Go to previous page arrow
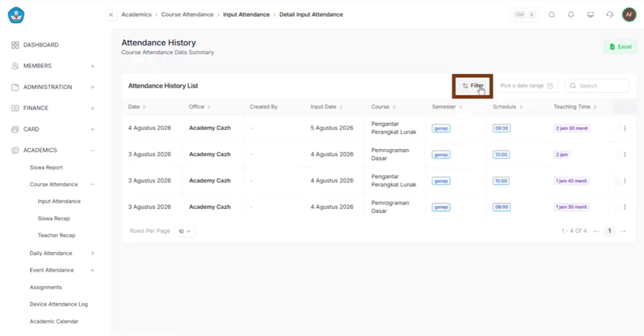644x336 pixels. coord(596,231)
